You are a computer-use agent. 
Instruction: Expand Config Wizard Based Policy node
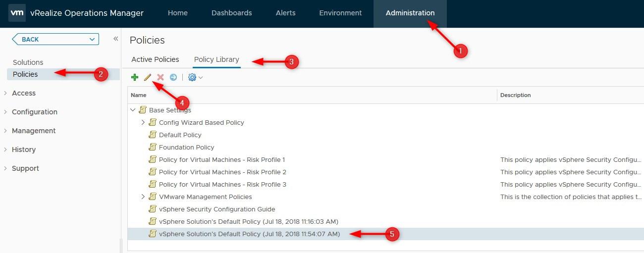pos(143,122)
